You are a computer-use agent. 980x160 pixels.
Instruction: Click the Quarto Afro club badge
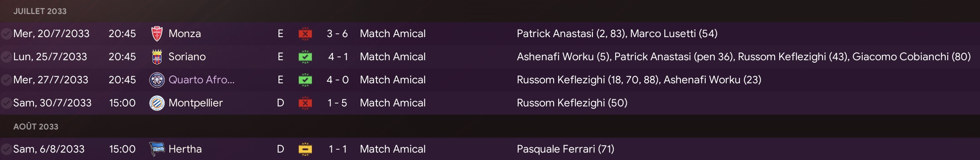pyautogui.click(x=157, y=80)
